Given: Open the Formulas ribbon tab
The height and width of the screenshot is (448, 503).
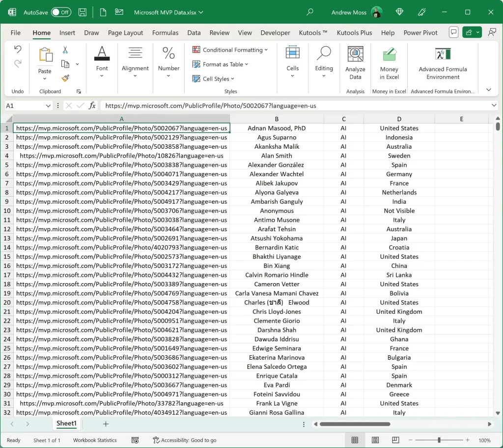Looking at the screenshot, I should click(x=165, y=33).
